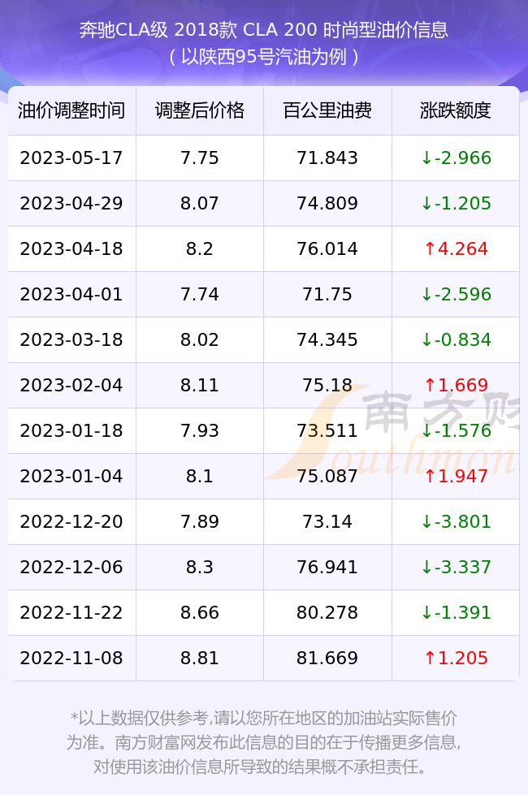528x812 pixels.
Task: Select the price value 8.11
Action: 200,385
